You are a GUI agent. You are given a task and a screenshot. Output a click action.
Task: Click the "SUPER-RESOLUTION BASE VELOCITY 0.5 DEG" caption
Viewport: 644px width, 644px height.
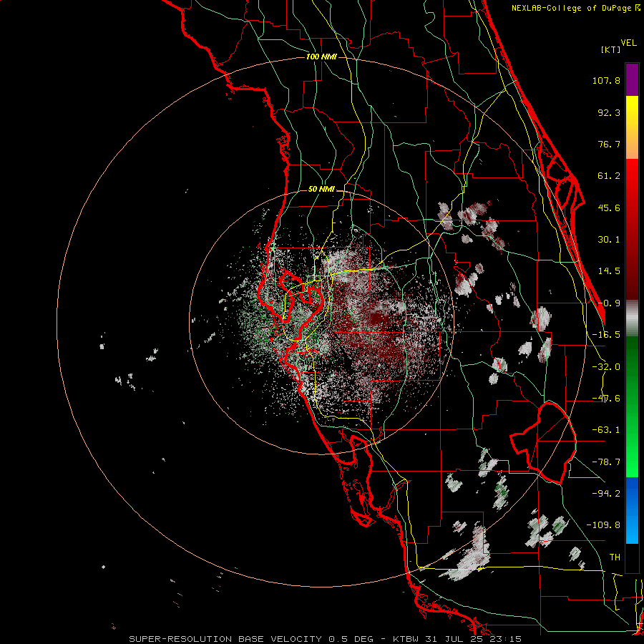point(251,639)
